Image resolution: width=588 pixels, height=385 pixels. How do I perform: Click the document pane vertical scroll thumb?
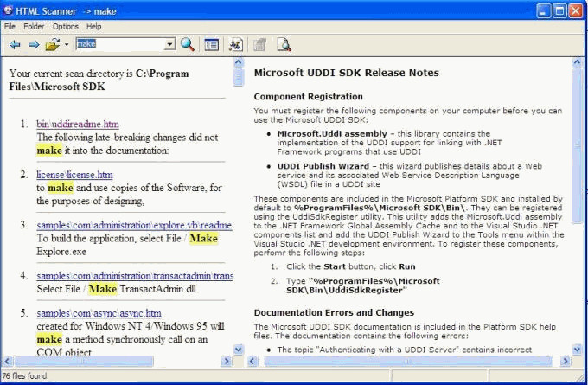click(x=577, y=145)
